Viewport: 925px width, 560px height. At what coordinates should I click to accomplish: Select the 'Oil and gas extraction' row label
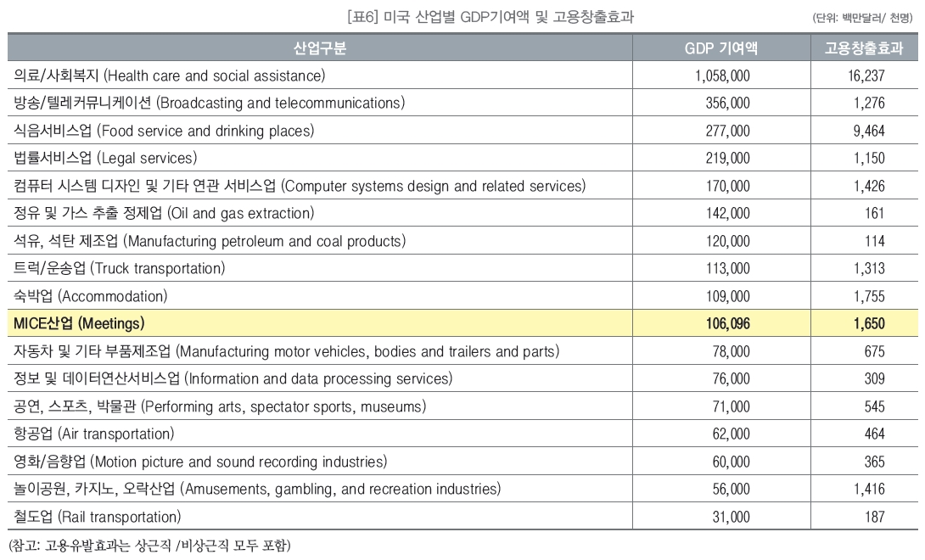[x=164, y=213]
